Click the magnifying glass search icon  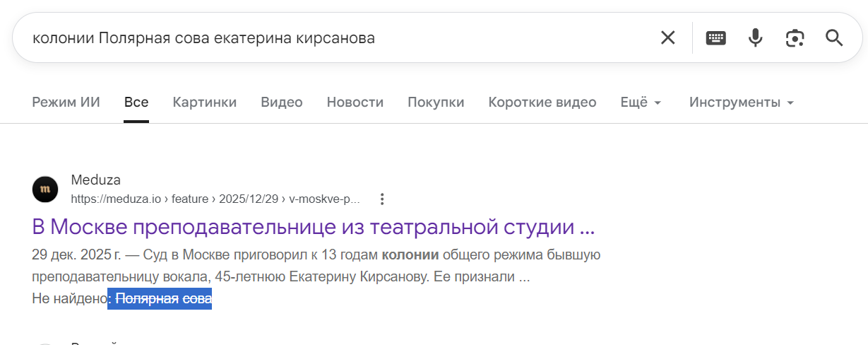[834, 37]
